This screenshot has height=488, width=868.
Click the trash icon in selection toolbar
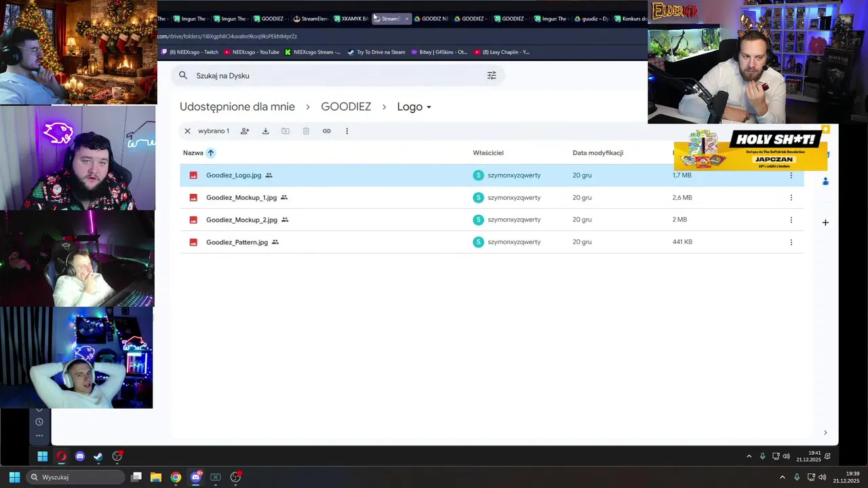pyautogui.click(x=306, y=131)
